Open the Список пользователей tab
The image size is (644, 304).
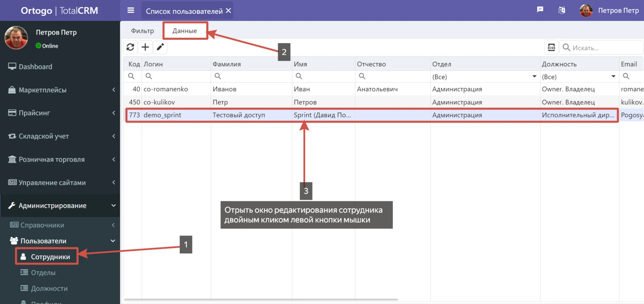pos(184,11)
